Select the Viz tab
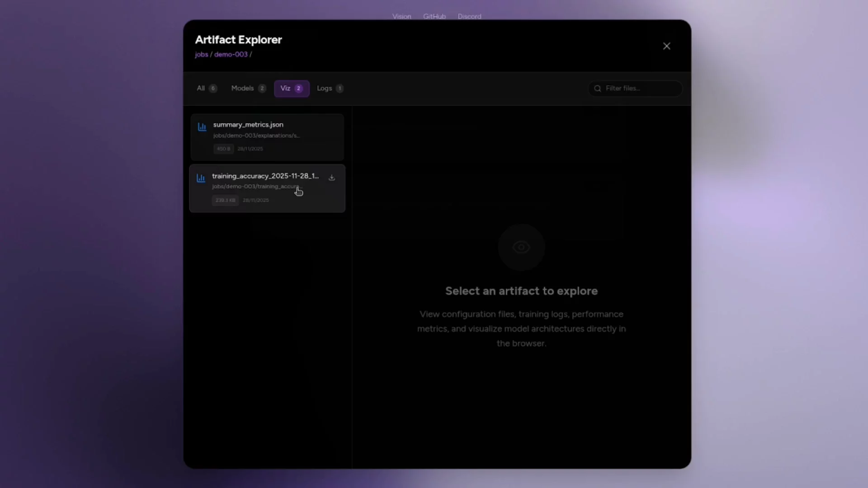The image size is (868, 488). [x=292, y=89]
